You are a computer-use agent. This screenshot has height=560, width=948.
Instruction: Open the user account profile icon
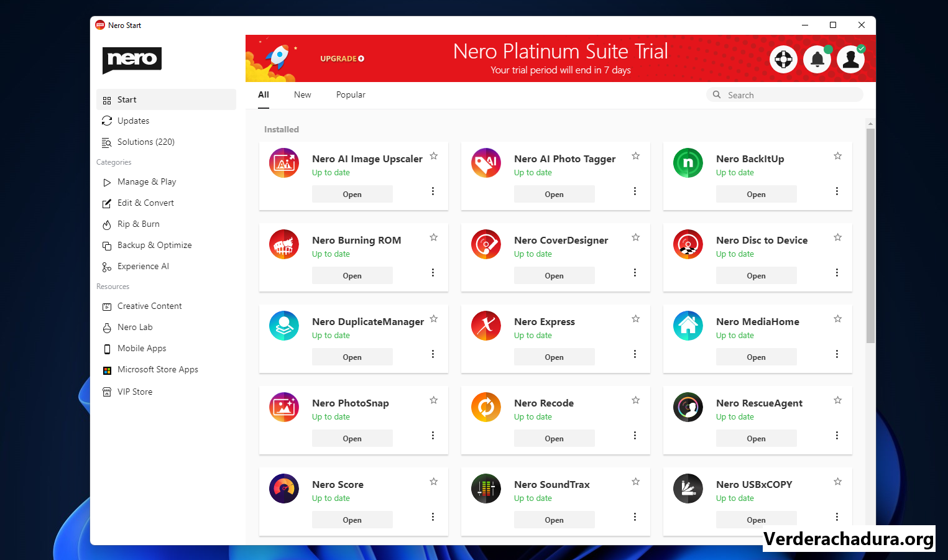[x=851, y=59]
